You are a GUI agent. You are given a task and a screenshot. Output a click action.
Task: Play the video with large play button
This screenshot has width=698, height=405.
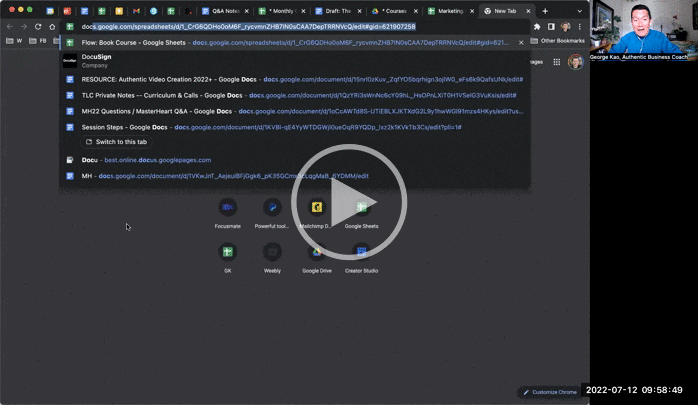tap(349, 202)
